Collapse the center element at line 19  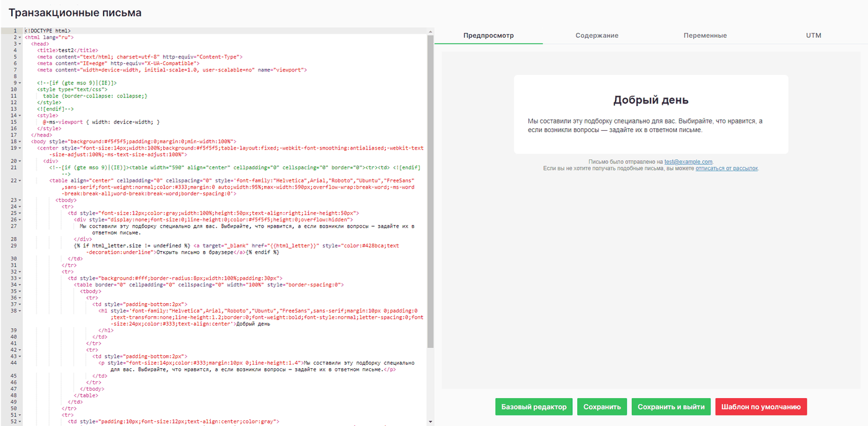point(20,148)
